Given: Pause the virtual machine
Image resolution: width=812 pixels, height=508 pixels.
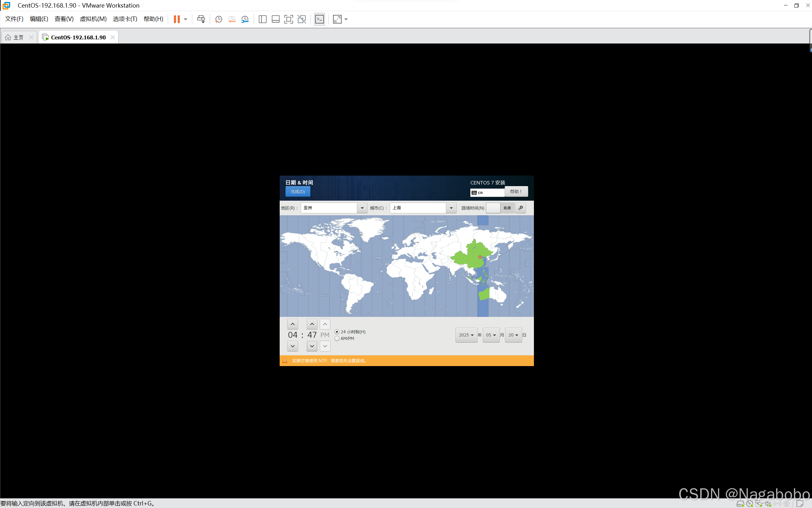Looking at the screenshot, I should tap(176, 19).
